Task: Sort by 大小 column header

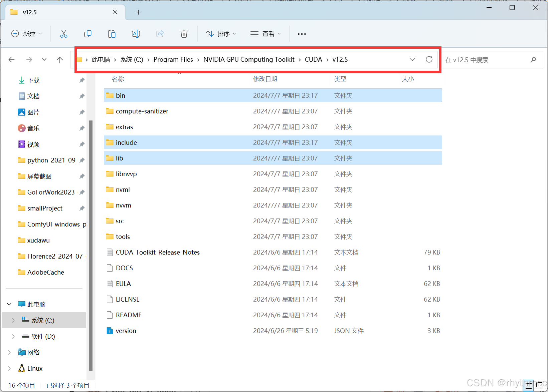Action: 408,79
